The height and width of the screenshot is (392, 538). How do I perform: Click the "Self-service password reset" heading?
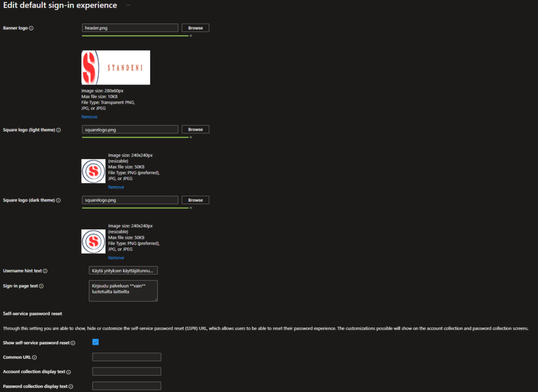pos(33,313)
